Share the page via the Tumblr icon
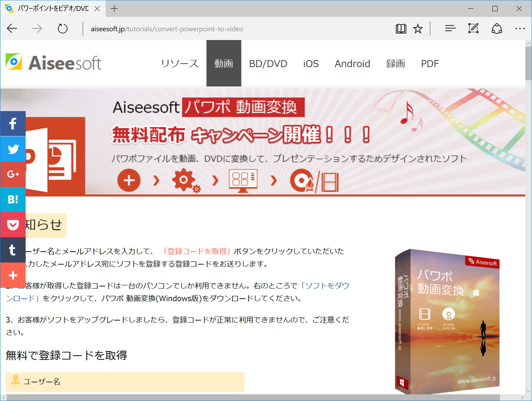This screenshot has width=532, height=401. (13, 250)
